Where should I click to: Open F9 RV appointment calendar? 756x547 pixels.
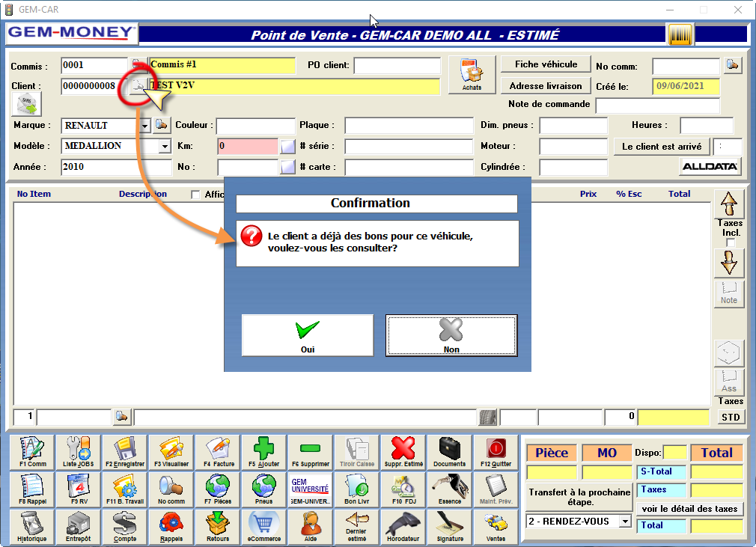pyautogui.click(x=79, y=489)
